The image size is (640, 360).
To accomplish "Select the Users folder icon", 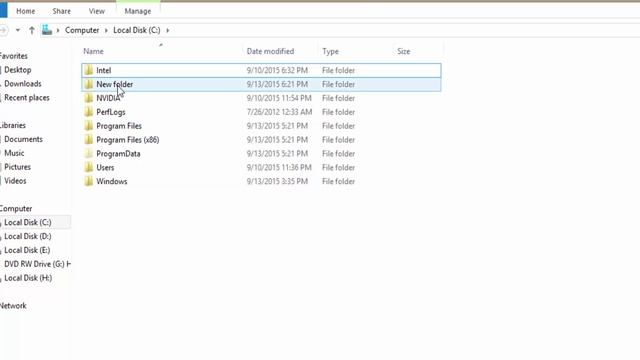I will 89,167.
